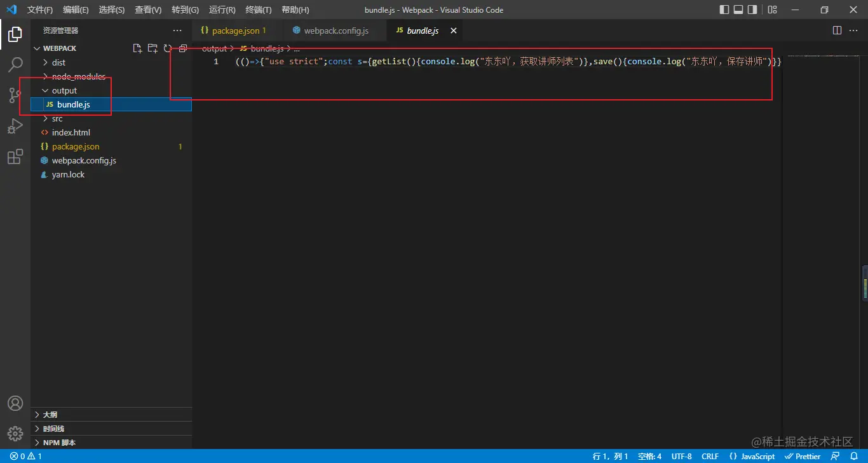
Task: Open the Search view in activity bar
Action: click(x=15, y=64)
